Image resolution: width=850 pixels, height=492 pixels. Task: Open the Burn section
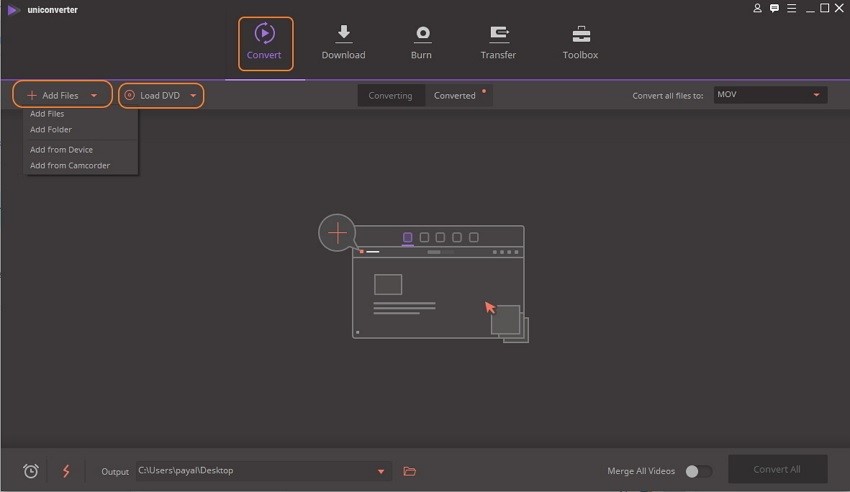(421, 43)
